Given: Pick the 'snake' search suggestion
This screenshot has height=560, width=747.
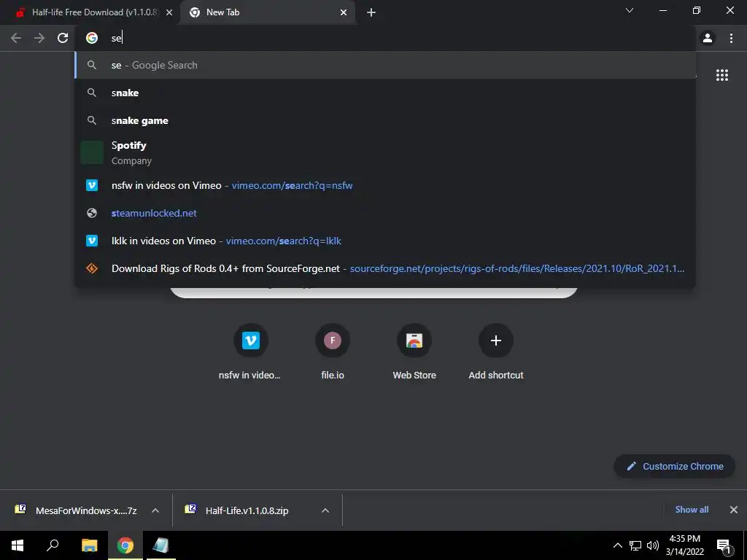Looking at the screenshot, I should click(x=385, y=93).
